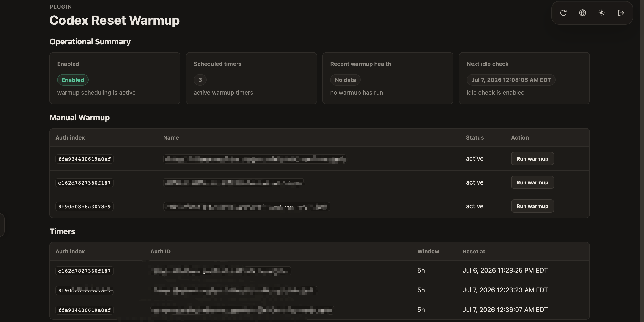Screen dimensions: 644x322
Task: Click the refresh icon in top toolbar
Action: pyautogui.click(x=563, y=13)
